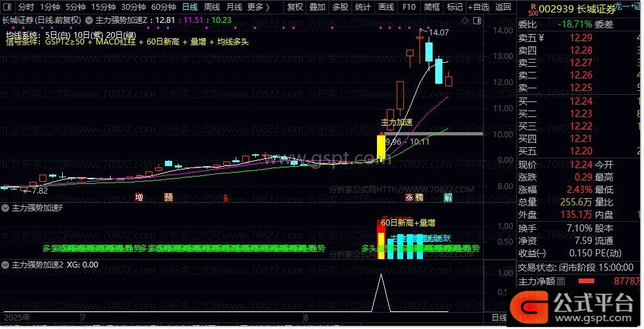Toggle the 简框 simple frame
Image resolution: width=644 pixels, height=329 pixels.
click(432, 7)
